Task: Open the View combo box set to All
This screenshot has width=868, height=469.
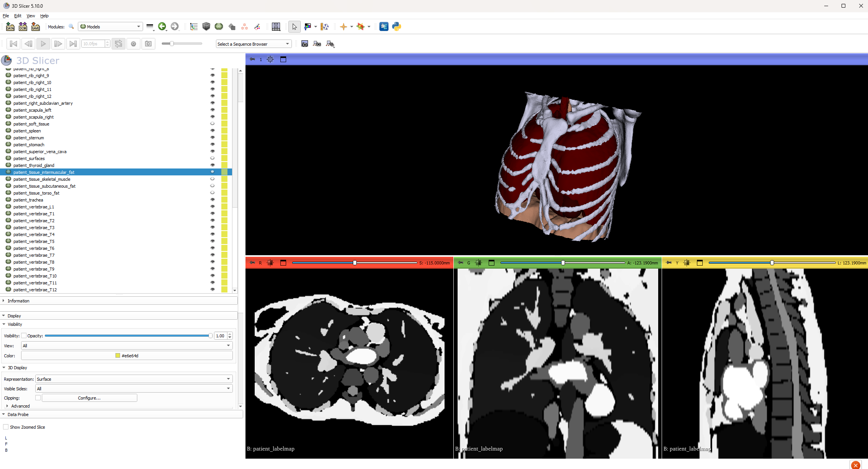Action: point(127,346)
